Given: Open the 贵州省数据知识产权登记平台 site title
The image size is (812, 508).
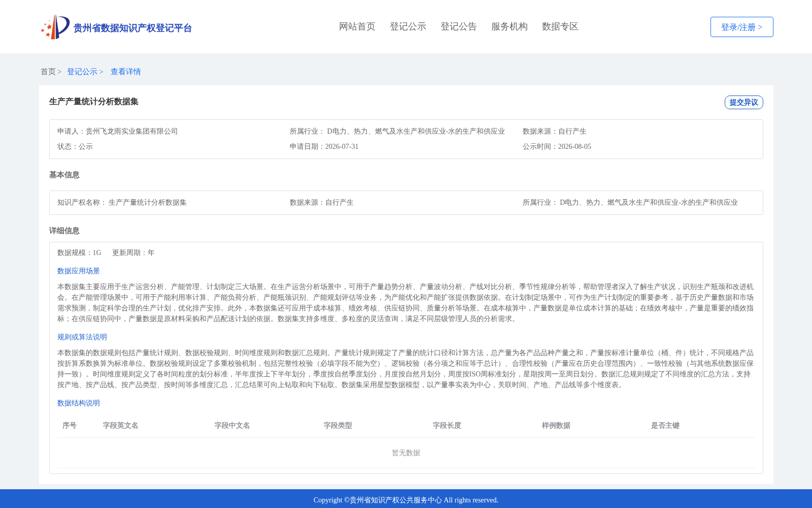Looking at the screenshot, I should (x=132, y=28).
